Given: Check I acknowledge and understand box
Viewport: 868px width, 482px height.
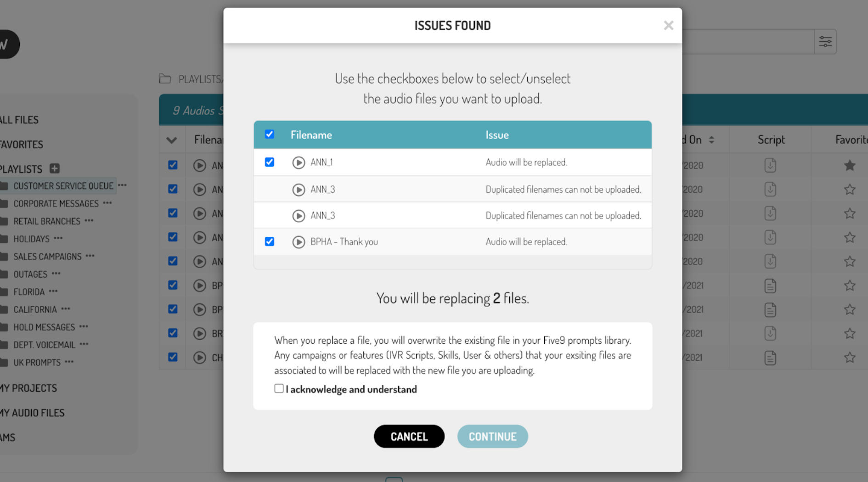Looking at the screenshot, I should [x=279, y=388].
